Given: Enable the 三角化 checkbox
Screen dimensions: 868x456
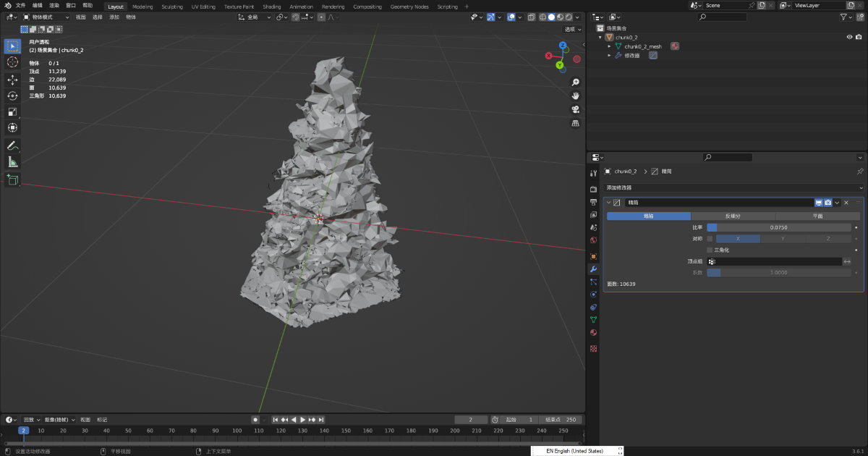Looking at the screenshot, I should click(710, 250).
